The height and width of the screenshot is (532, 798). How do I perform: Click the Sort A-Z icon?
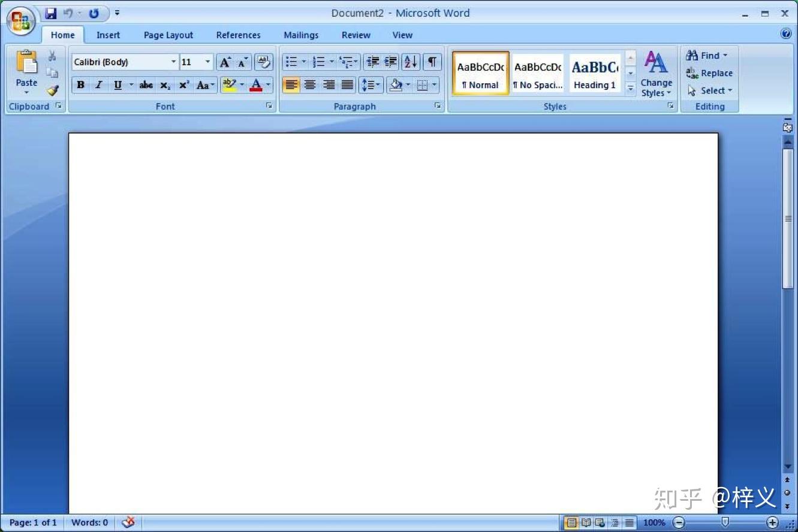[x=411, y=62]
